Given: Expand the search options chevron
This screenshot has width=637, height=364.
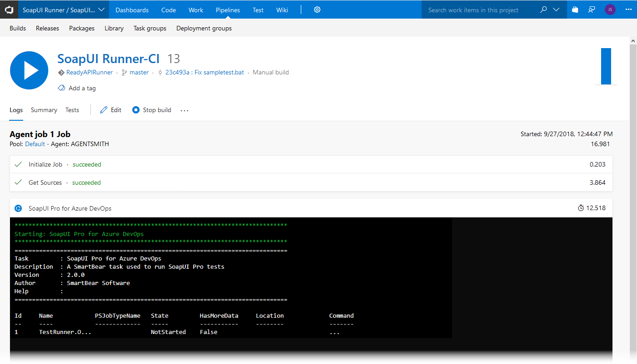Looking at the screenshot, I should 556,10.
